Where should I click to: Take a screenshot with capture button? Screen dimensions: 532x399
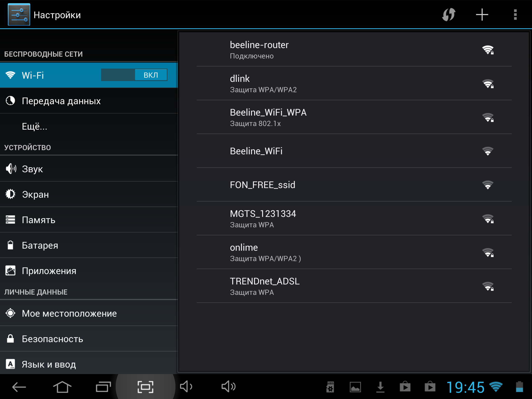(145, 387)
